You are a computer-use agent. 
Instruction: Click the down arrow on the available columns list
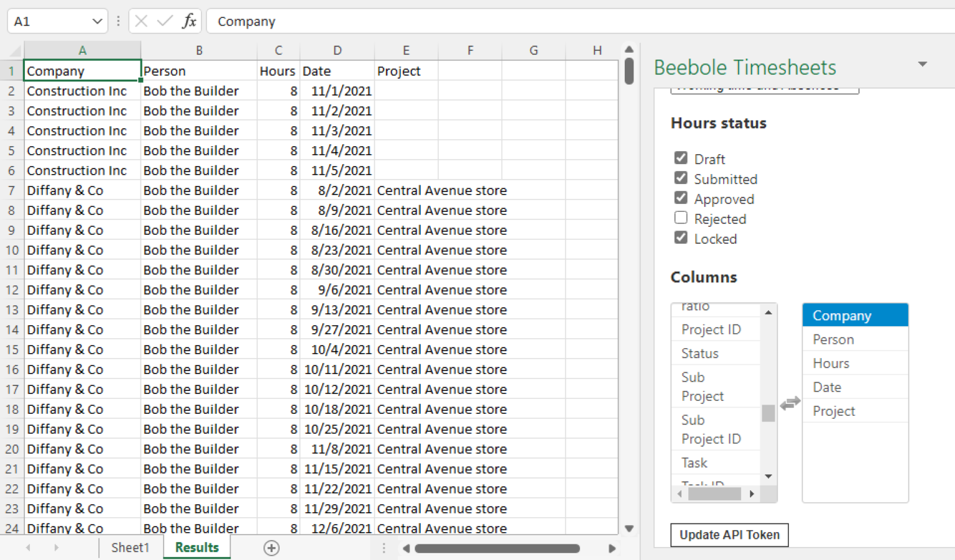[x=768, y=476]
